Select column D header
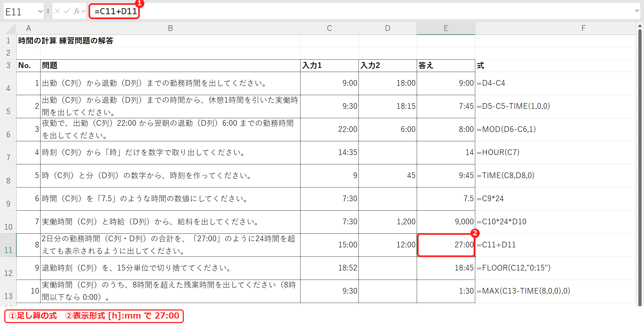The width and height of the screenshot is (644, 325). click(388, 28)
